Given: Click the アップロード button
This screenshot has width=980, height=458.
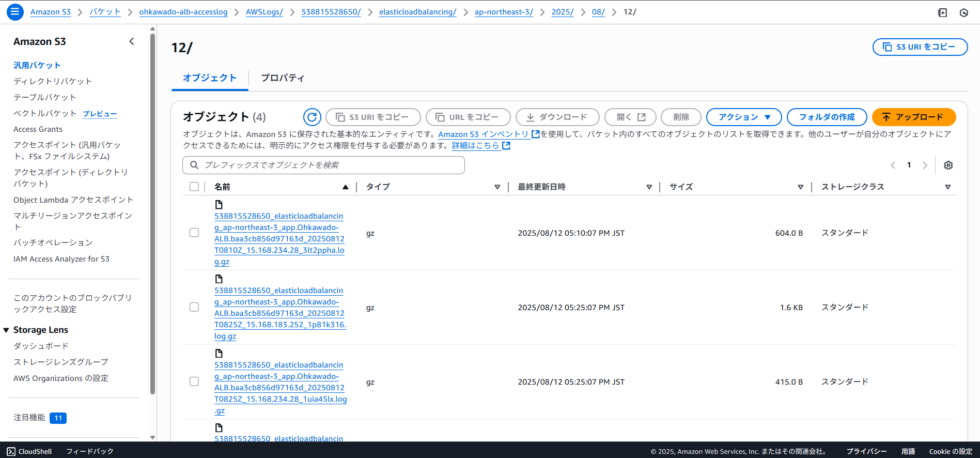Looking at the screenshot, I should point(914,117).
